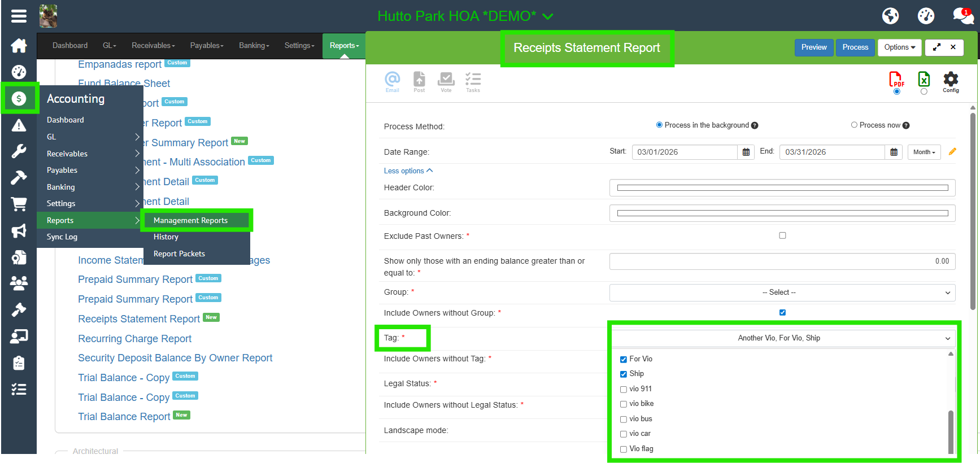Image resolution: width=980 pixels, height=463 pixels.
Task: Select the Process now radio button
Action: pyautogui.click(x=854, y=125)
